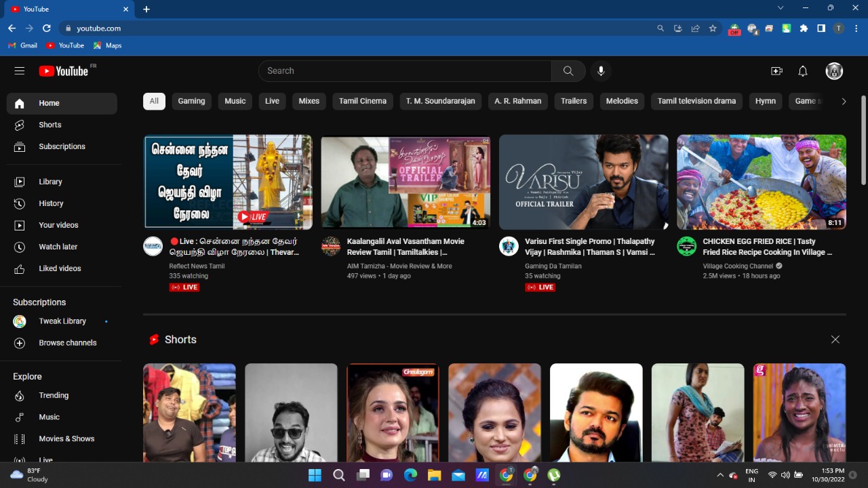Click Browse channels plus icon

click(x=20, y=343)
